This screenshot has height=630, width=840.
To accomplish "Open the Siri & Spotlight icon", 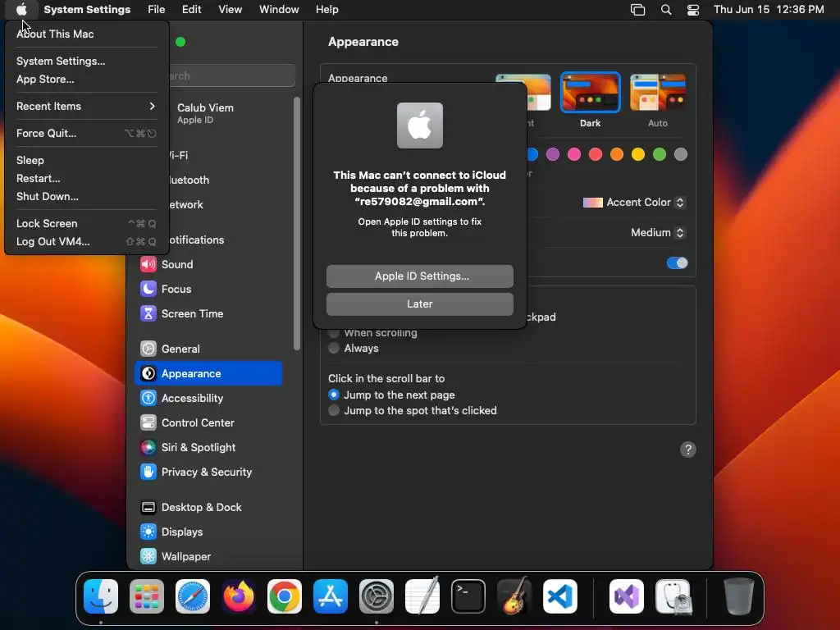I will 148,447.
